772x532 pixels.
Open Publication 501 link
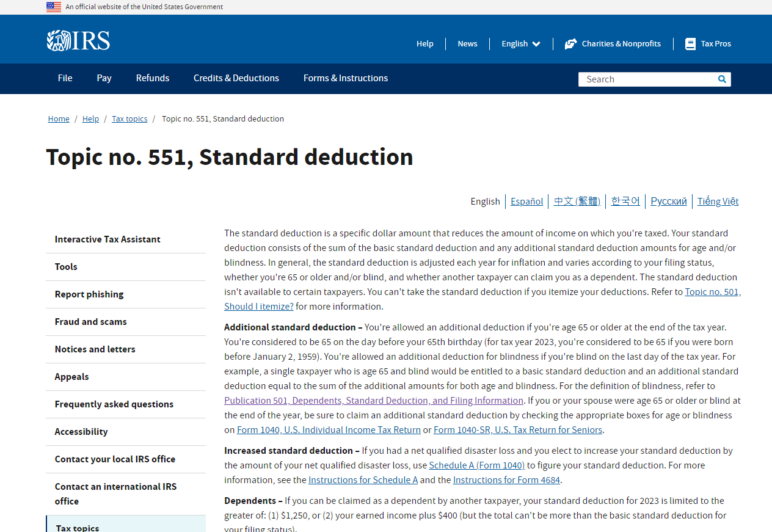coord(374,401)
